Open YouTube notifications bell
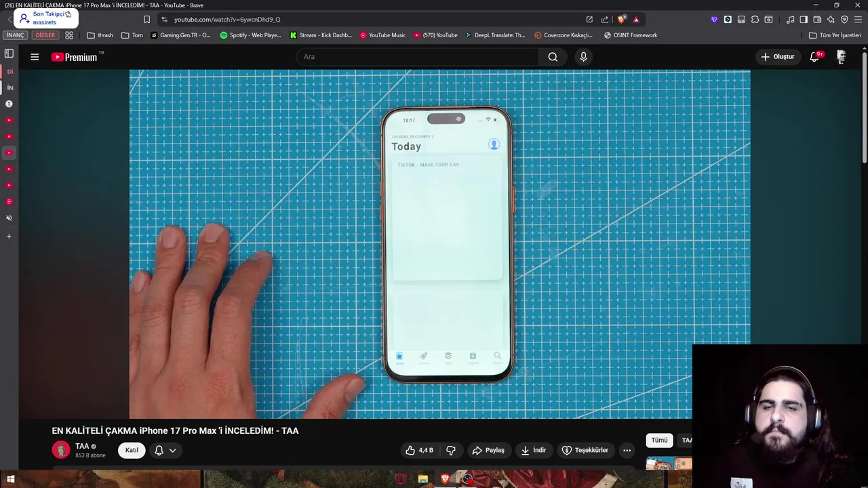 click(814, 57)
